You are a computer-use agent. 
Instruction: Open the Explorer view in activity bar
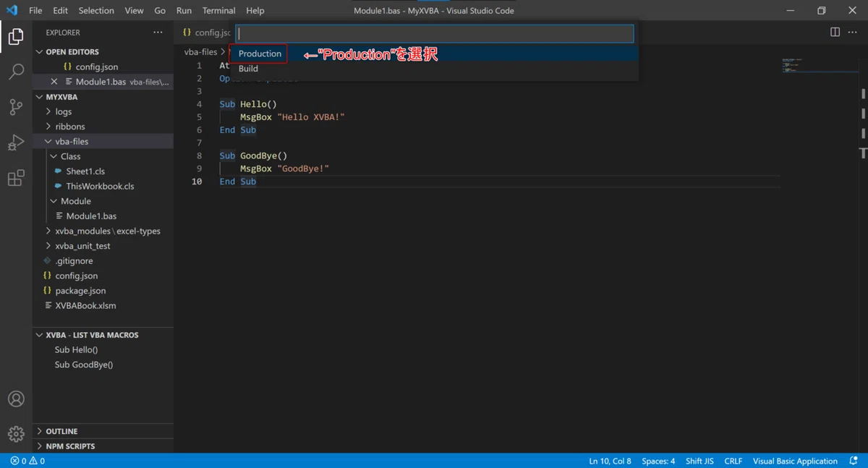(16, 36)
